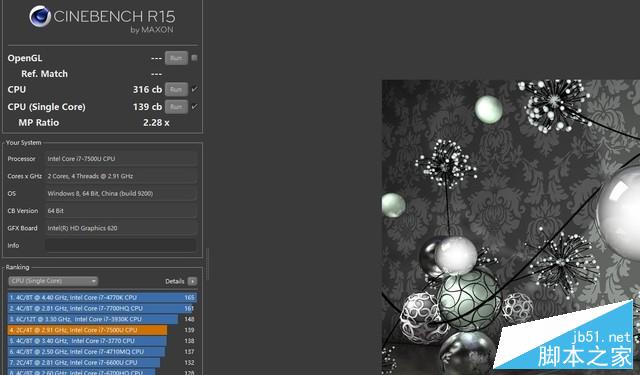Click the Processor field Intel Core i7-7500U
Image resolution: width=640 pixels, height=375 pixels.
click(121, 159)
